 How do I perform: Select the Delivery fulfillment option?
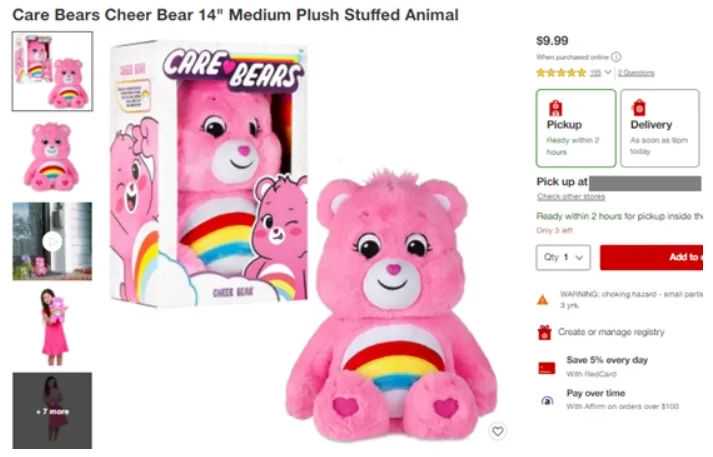point(659,127)
